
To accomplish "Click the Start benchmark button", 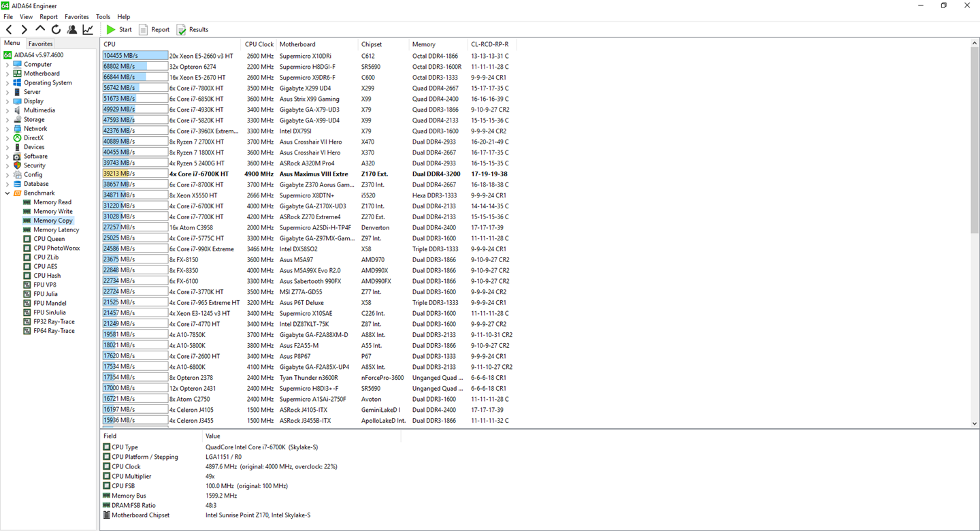I will [119, 29].
